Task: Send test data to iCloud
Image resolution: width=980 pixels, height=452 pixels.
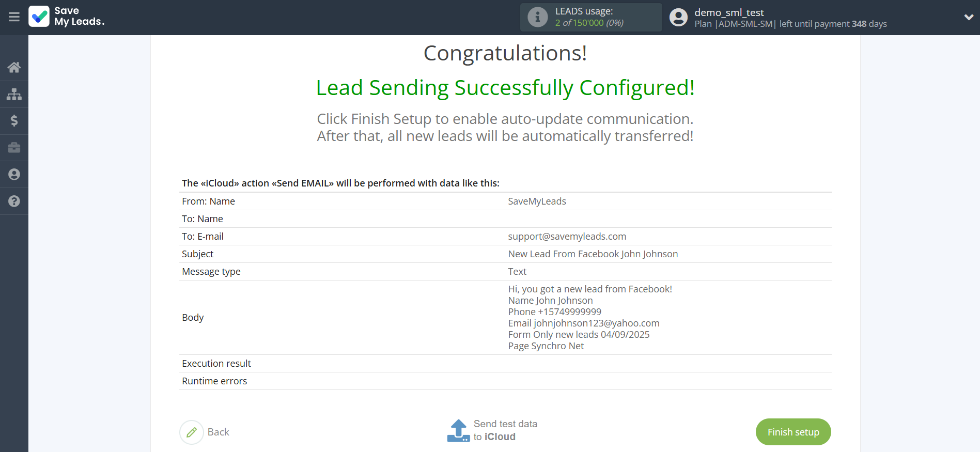Action: (505, 430)
